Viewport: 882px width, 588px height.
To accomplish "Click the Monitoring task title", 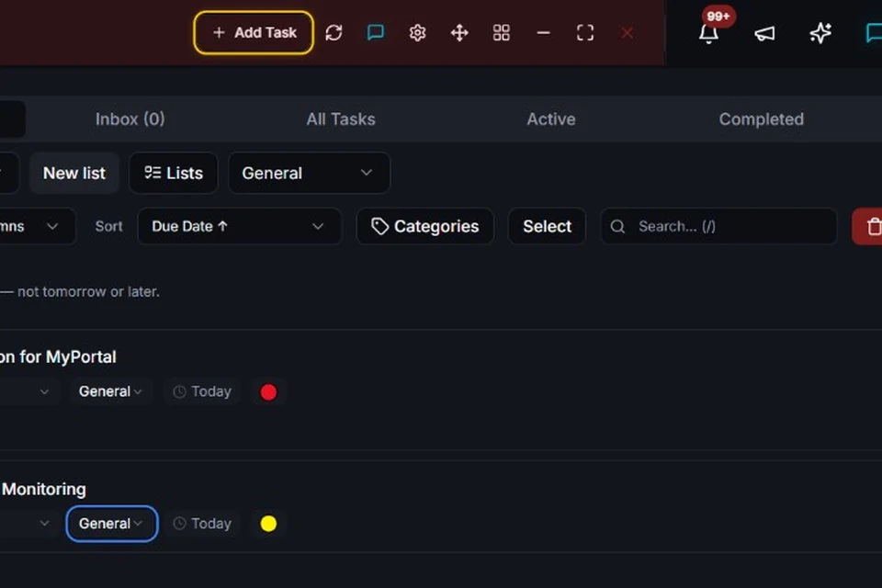I will [44, 490].
